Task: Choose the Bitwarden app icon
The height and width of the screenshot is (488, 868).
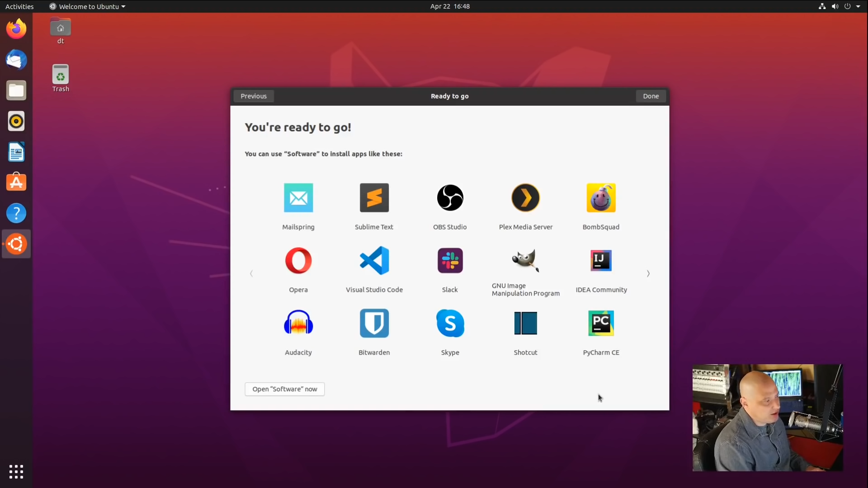Action: [x=374, y=323]
